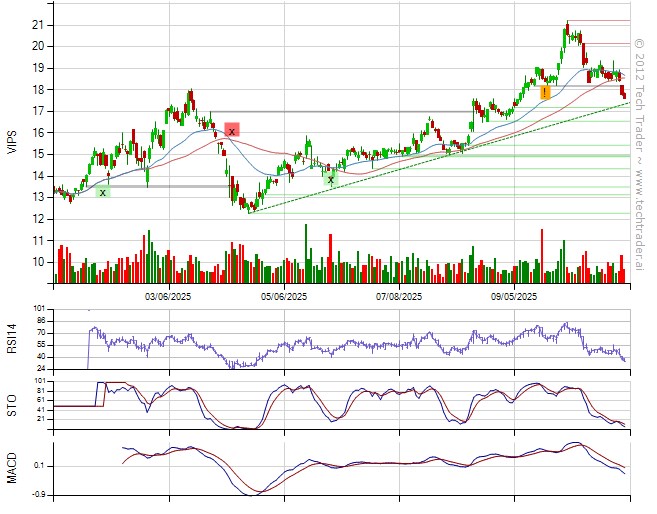This screenshot has width=657, height=514.
Task: Click the RSI14 panel label
Action: (x=13, y=338)
